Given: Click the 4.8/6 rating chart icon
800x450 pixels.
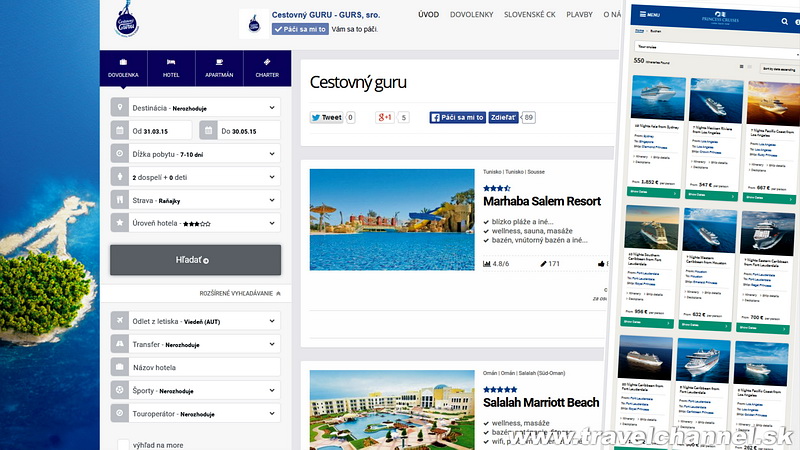Looking at the screenshot, I should point(487,264).
